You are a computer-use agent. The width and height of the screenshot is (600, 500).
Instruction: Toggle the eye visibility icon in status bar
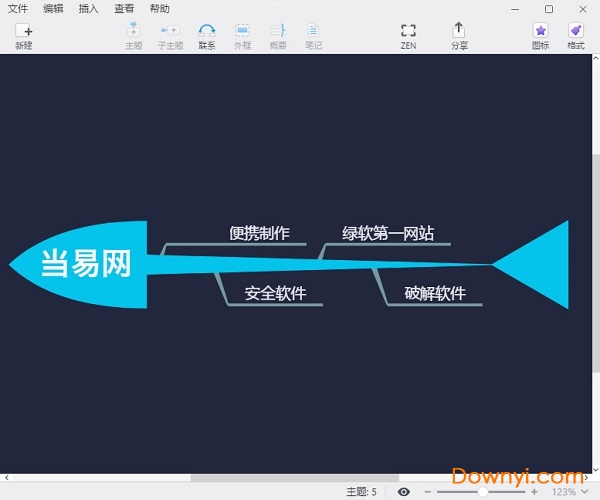(x=404, y=492)
